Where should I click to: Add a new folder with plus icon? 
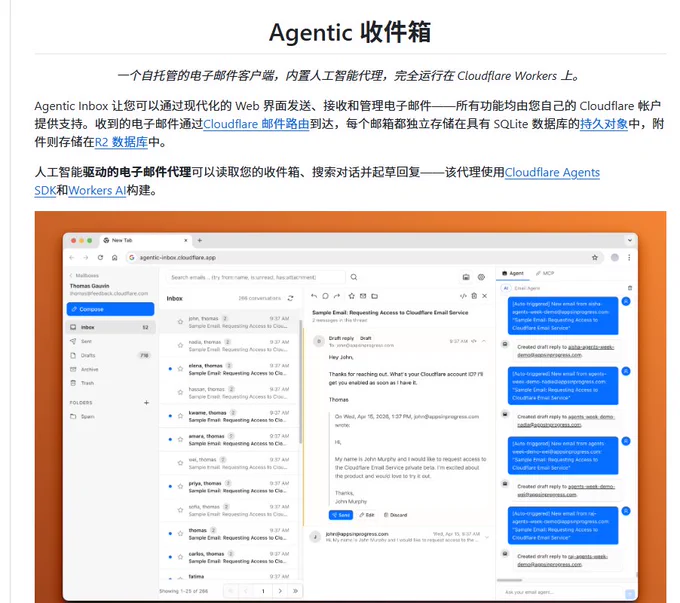click(147, 403)
